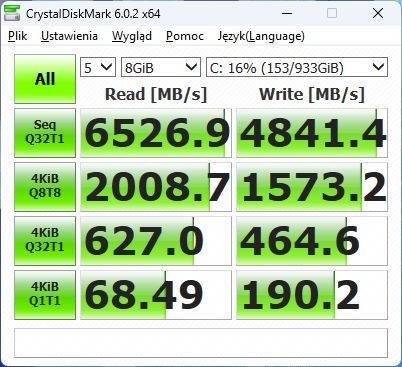The image size is (402, 367).
Task: Select the 1573.2 Q8T8 write result
Action: [312, 187]
